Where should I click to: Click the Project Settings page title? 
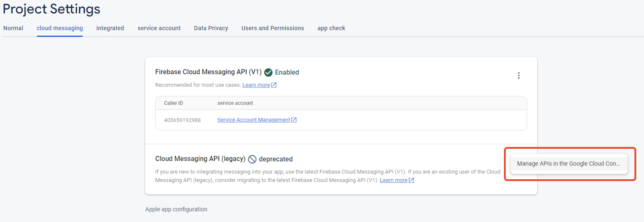(51, 9)
